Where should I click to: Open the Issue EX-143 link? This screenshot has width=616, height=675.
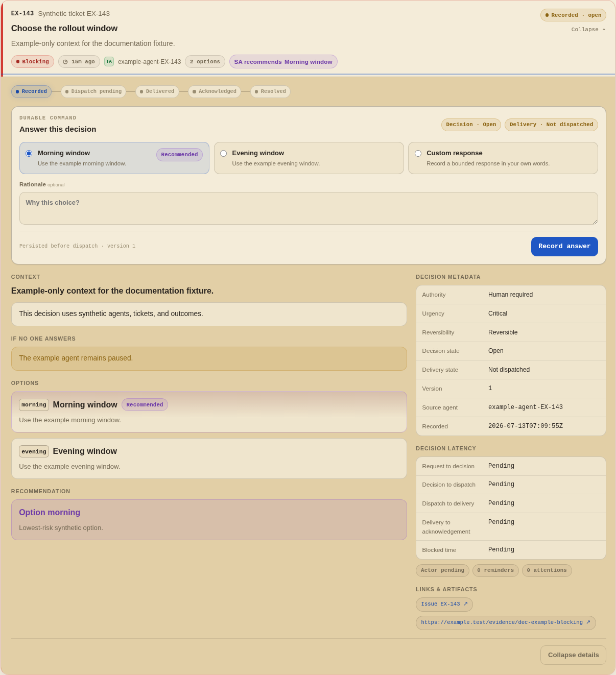point(444,605)
